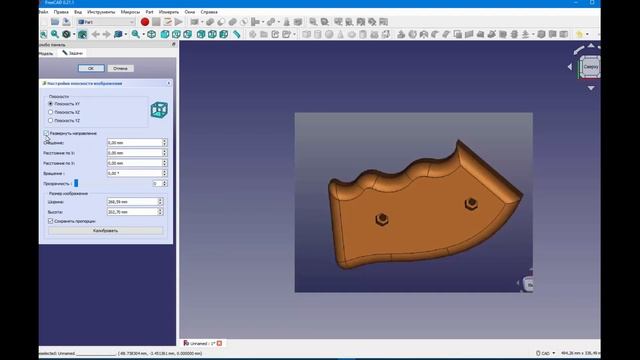Click the open file folder icon

coord(55,22)
